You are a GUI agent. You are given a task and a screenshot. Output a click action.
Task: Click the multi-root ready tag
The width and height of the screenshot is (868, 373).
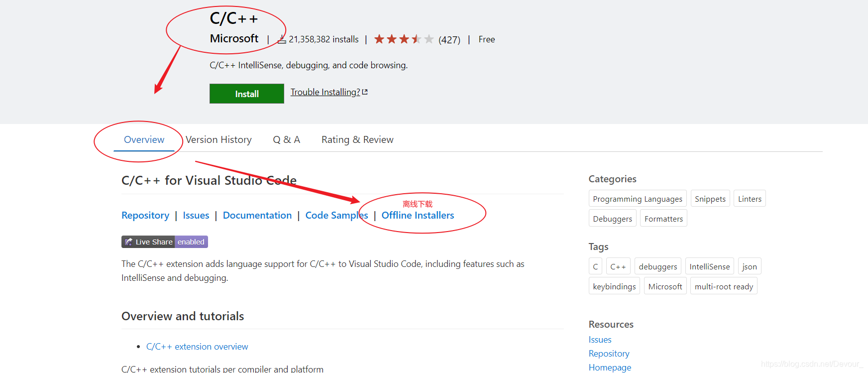tap(724, 286)
